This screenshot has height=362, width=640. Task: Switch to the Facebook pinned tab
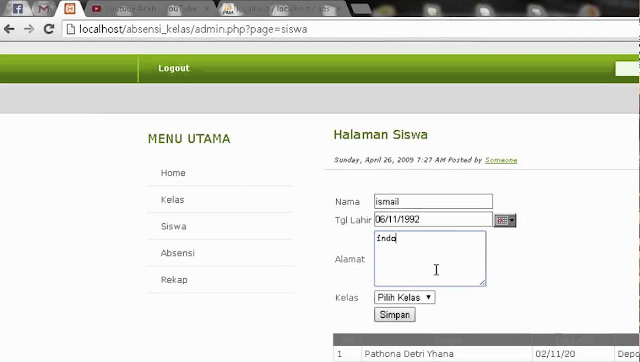pos(17,9)
